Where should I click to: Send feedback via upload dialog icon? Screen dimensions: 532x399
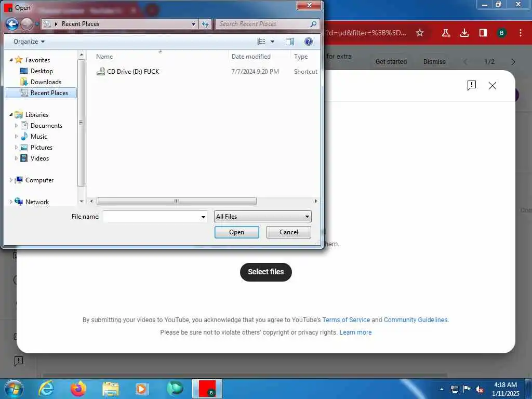click(x=472, y=86)
